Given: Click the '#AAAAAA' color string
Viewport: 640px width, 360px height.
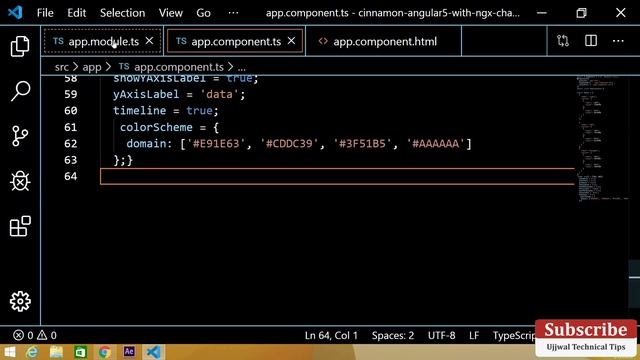Looking at the screenshot, I should pos(436,144).
